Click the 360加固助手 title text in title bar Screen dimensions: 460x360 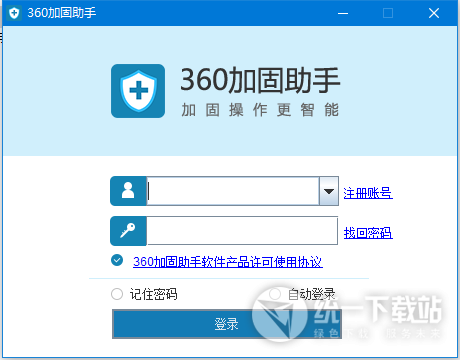coord(62,13)
